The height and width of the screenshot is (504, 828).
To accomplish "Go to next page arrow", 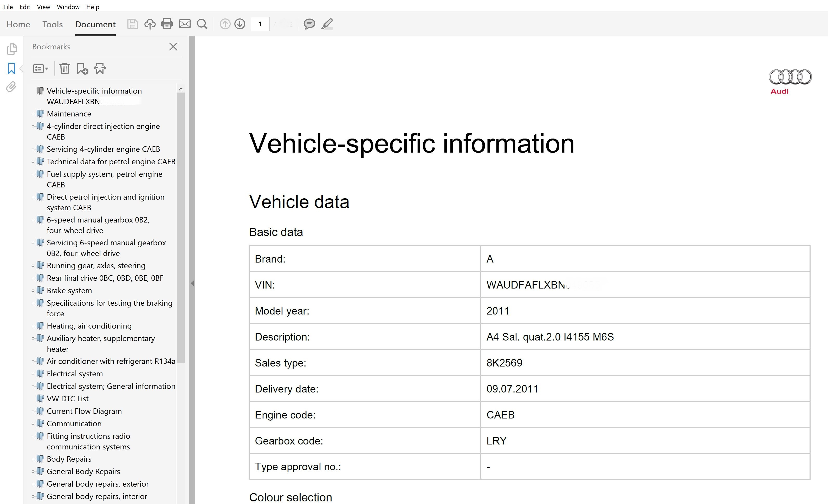I will coord(240,24).
